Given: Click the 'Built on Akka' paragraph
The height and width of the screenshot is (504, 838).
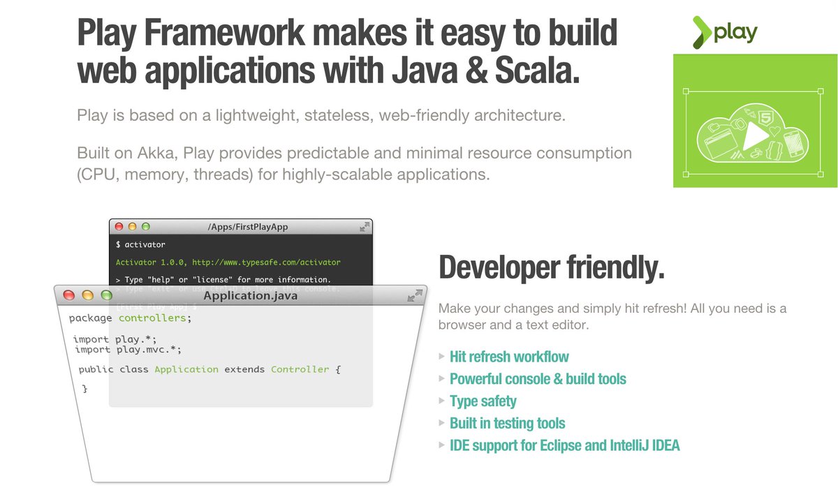Looking at the screenshot, I should pos(354,163).
